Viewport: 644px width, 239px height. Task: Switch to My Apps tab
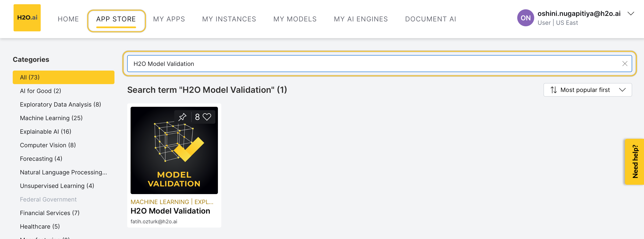[x=169, y=19]
